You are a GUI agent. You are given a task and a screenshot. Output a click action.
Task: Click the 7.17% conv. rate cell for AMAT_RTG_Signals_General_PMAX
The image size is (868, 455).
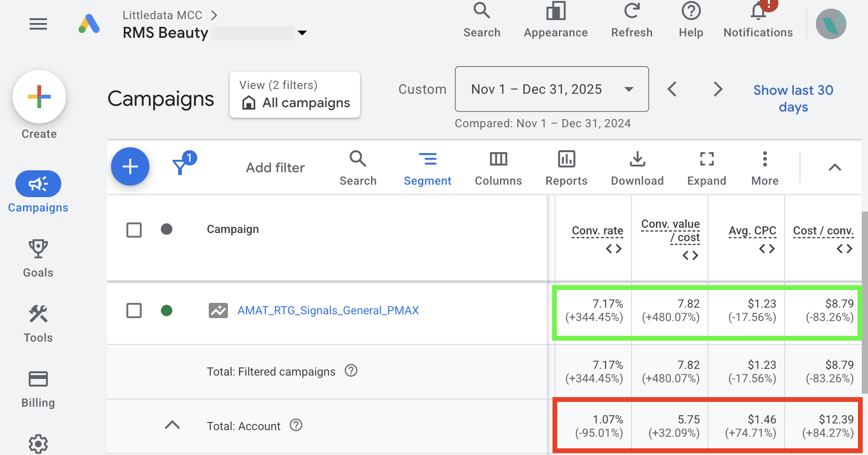[x=594, y=311]
